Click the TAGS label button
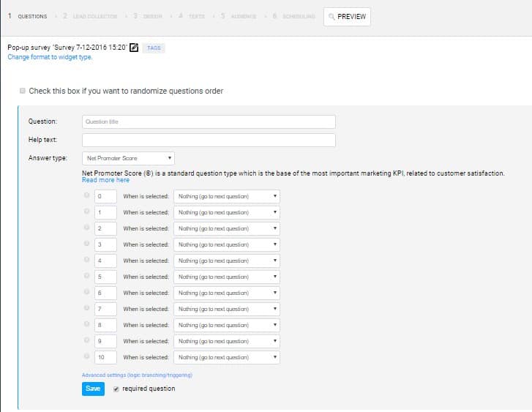532x412 pixels. [154, 48]
